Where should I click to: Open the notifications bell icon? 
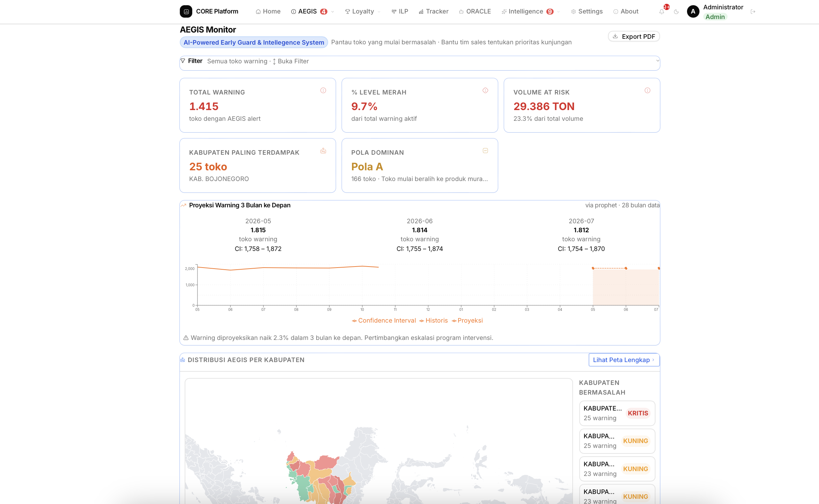coord(662,11)
